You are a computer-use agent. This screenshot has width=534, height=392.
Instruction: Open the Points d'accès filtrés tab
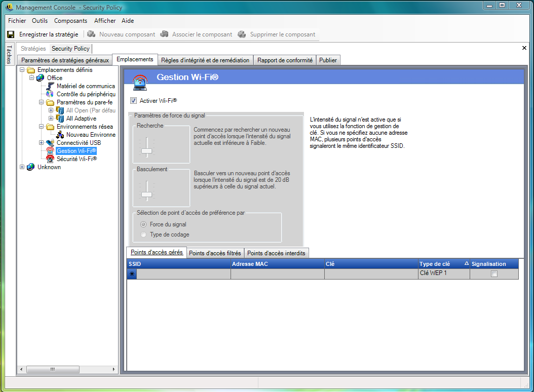point(215,253)
